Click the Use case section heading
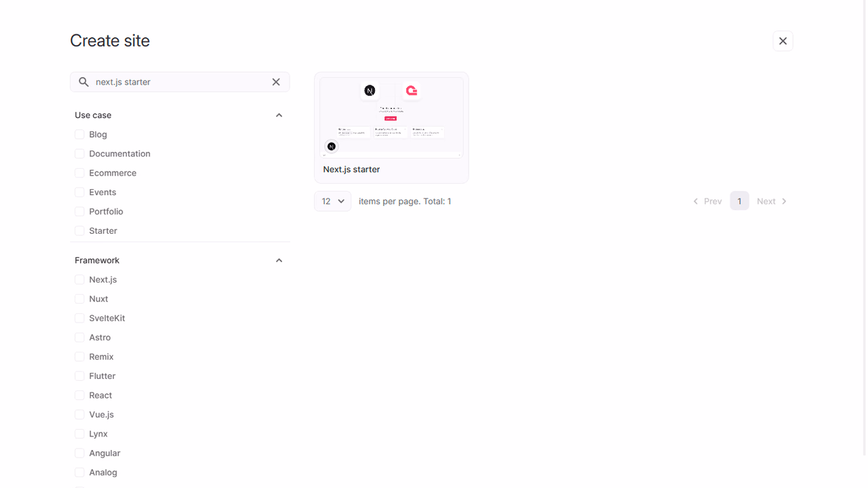 pos(93,115)
